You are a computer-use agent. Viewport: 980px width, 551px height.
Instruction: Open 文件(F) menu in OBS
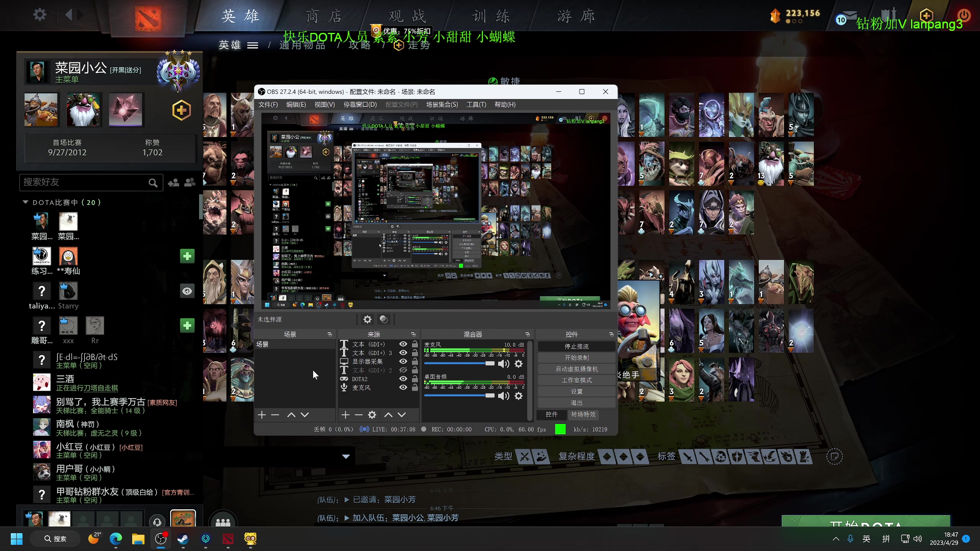pyautogui.click(x=268, y=104)
